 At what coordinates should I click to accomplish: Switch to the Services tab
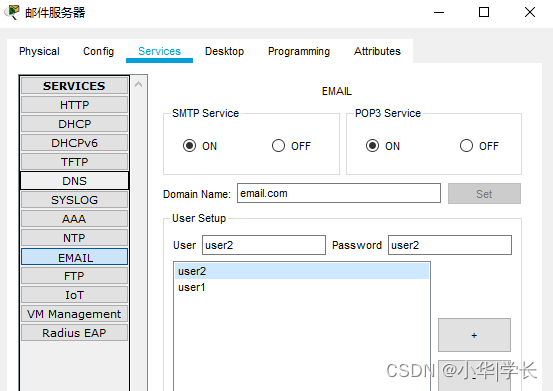tap(159, 51)
